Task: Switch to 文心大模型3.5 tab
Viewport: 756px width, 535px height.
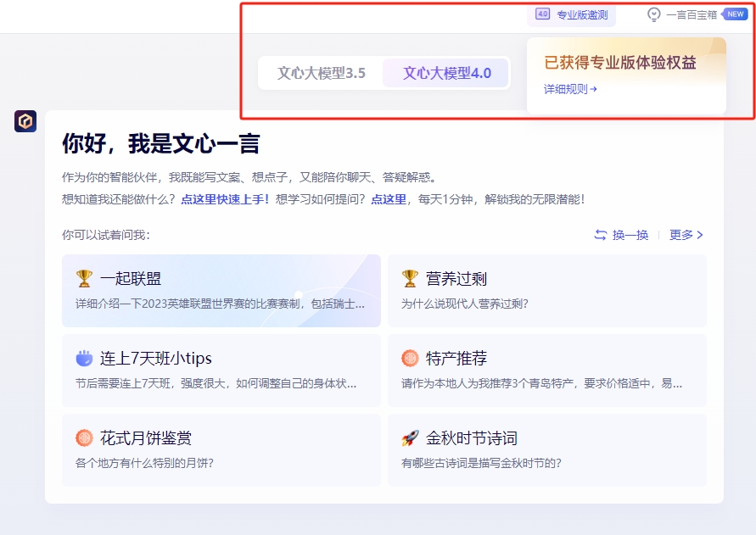Action: (321, 73)
